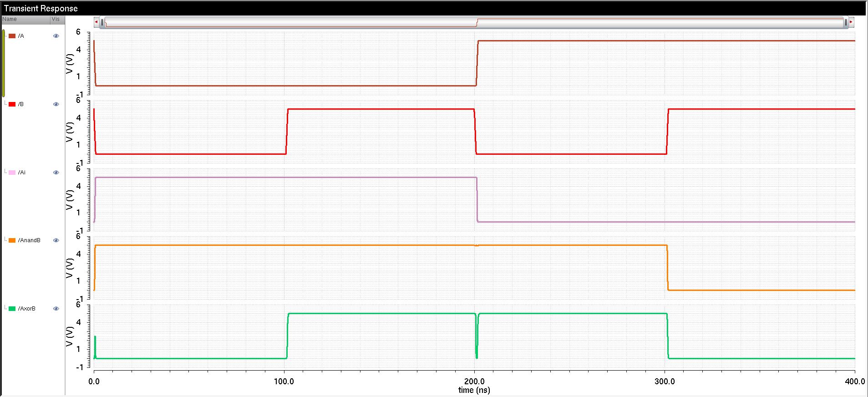Select the /Ai signal name
This screenshot has width=868, height=397.
coord(22,173)
